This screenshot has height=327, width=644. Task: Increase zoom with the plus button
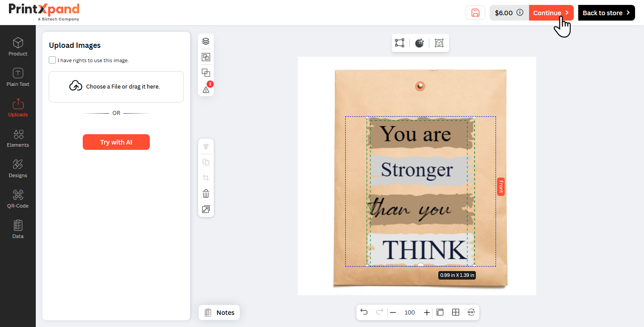tap(427, 312)
